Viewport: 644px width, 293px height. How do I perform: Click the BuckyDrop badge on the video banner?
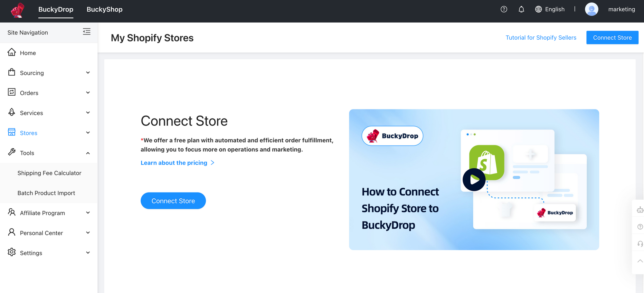coord(392,136)
